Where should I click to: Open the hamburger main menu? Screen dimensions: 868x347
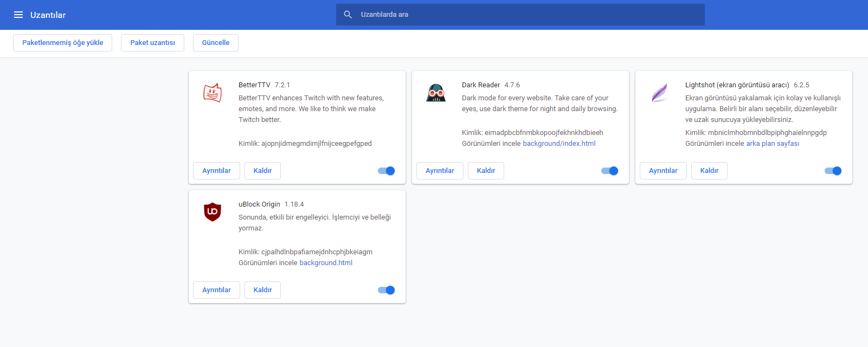[18, 15]
